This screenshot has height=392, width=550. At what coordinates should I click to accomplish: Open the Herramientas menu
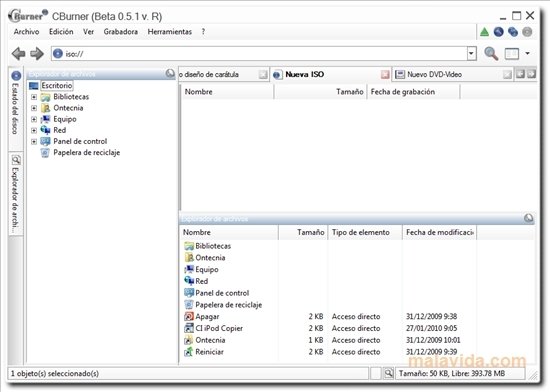click(169, 32)
